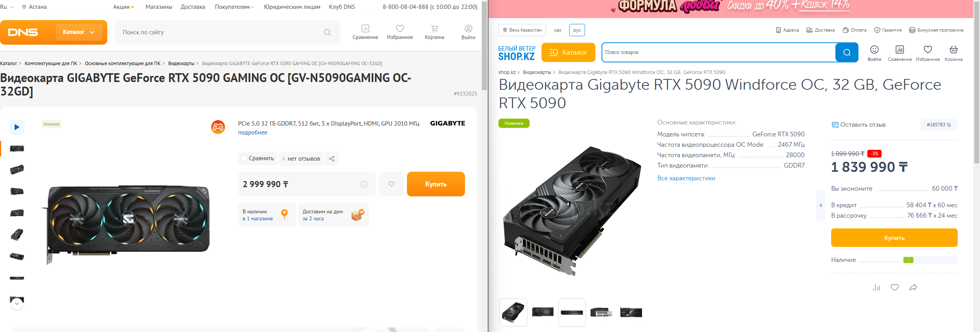The height and width of the screenshot is (332, 980).
Task: Play product video thumbnail on DNS
Action: click(17, 127)
